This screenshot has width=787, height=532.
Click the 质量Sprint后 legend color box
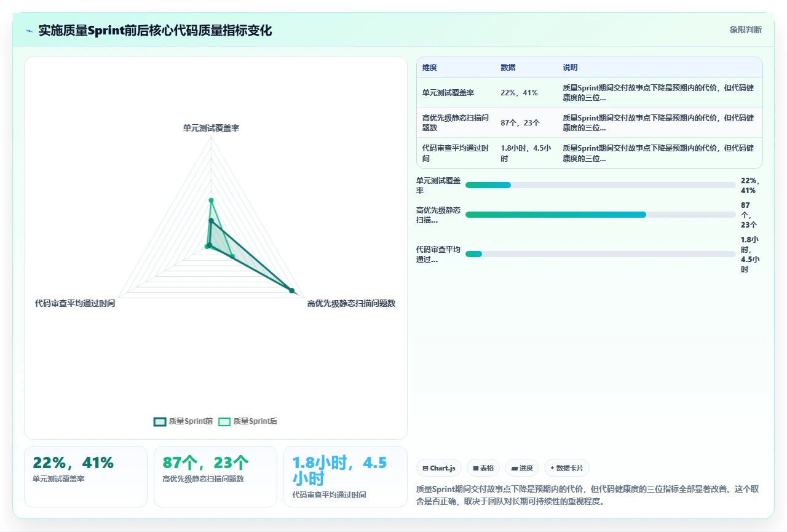pos(224,421)
